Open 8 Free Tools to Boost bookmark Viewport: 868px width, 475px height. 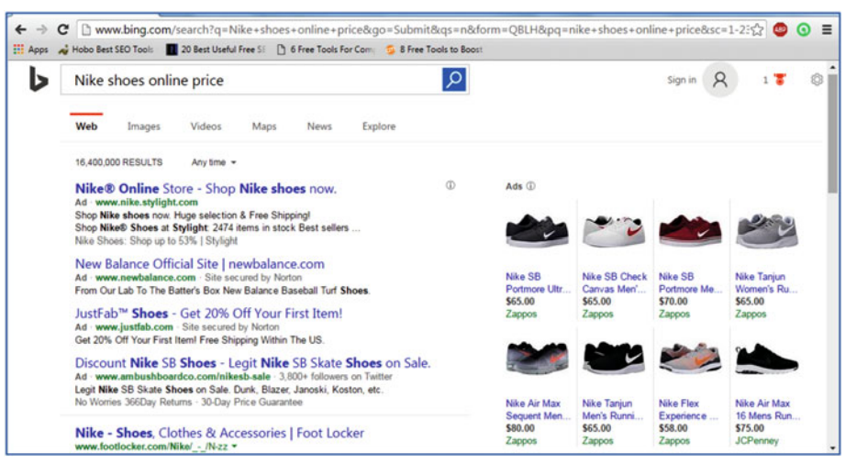434,50
